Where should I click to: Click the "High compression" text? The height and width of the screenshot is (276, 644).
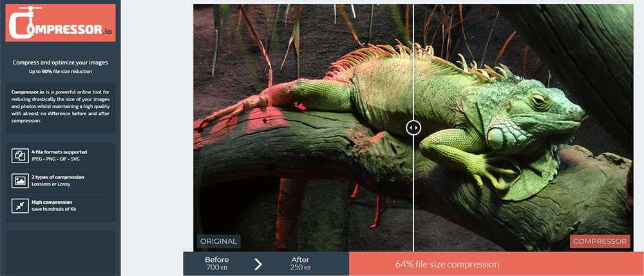pos(52,202)
